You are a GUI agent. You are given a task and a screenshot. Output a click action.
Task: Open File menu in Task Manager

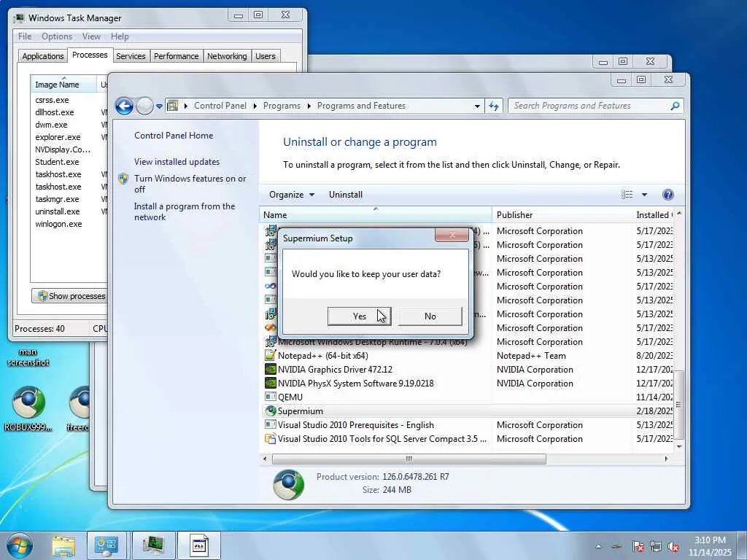(x=25, y=36)
